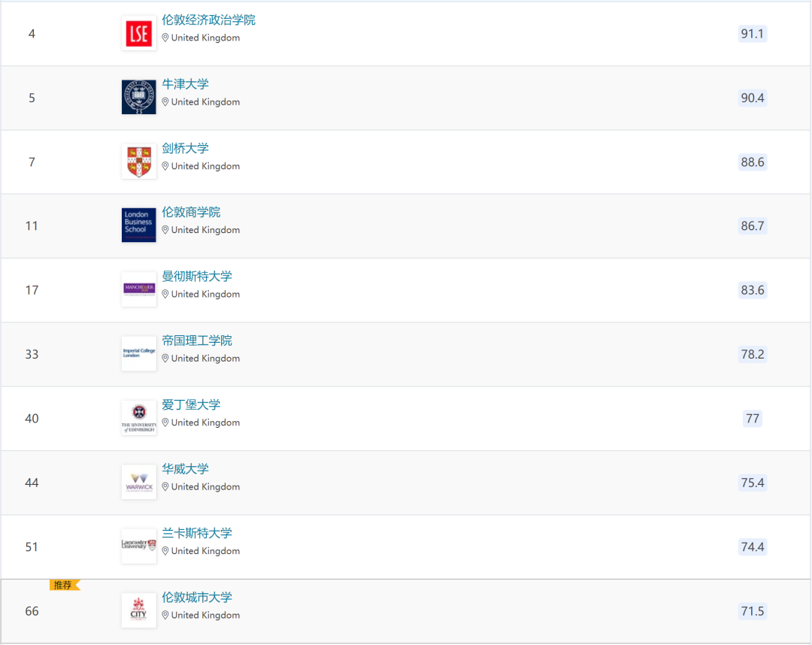Click United Kingdom under 华威大学
The image size is (812, 645).
(205, 486)
